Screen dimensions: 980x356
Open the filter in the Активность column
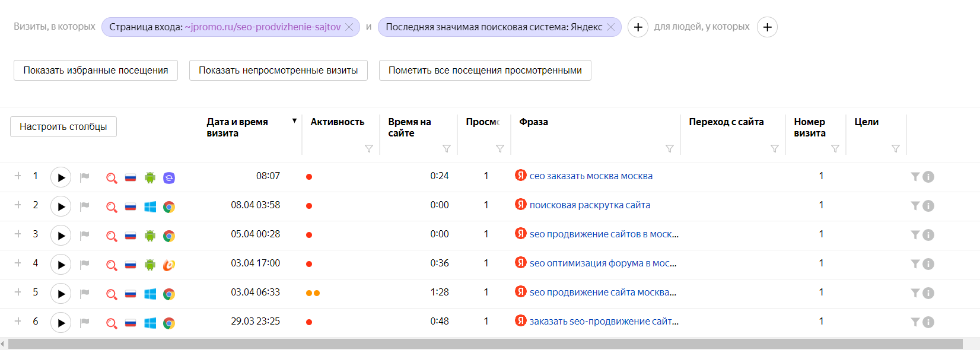pyautogui.click(x=369, y=148)
